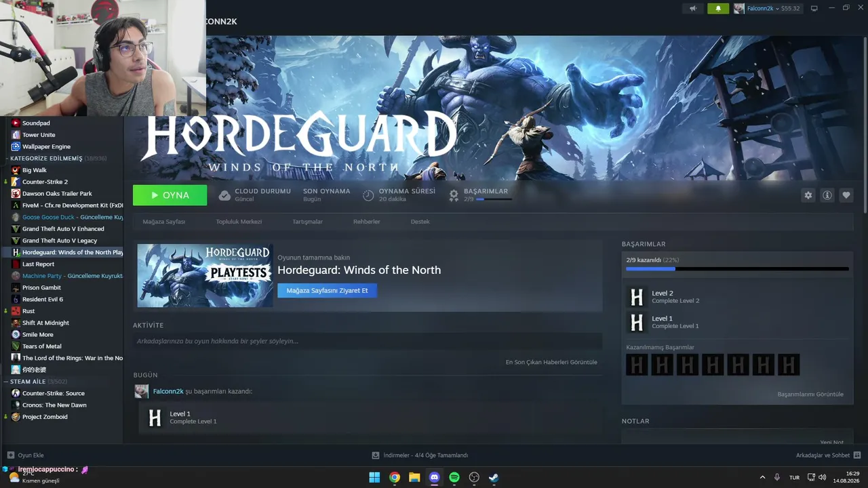
Task: Open game settings gear icon
Action: coord(808,195)
